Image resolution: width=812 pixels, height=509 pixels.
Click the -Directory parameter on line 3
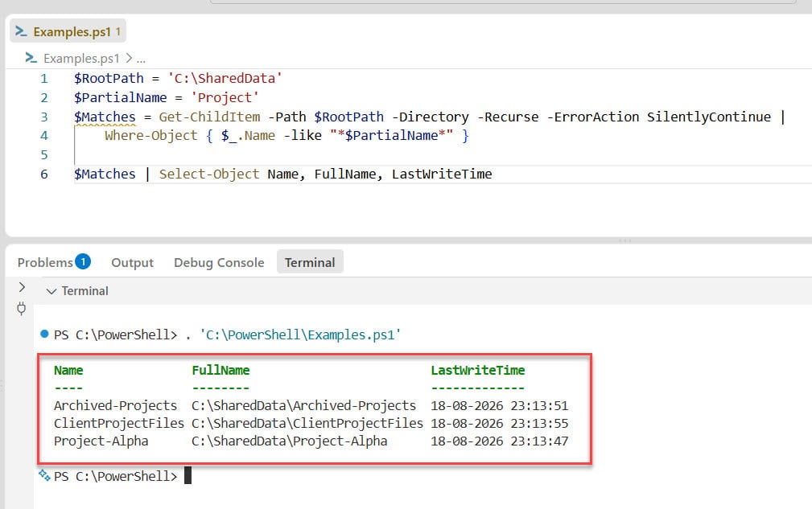tap(431, 117)
